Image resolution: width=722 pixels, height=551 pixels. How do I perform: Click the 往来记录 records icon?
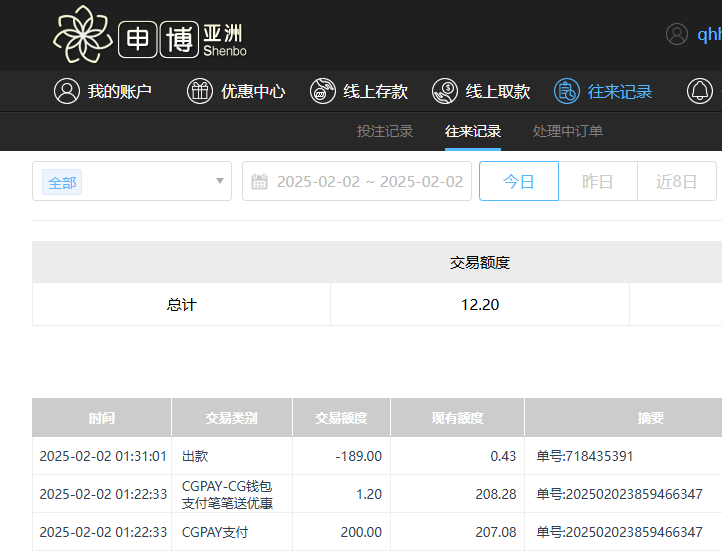pyautogui.click(x=567, y=91)
